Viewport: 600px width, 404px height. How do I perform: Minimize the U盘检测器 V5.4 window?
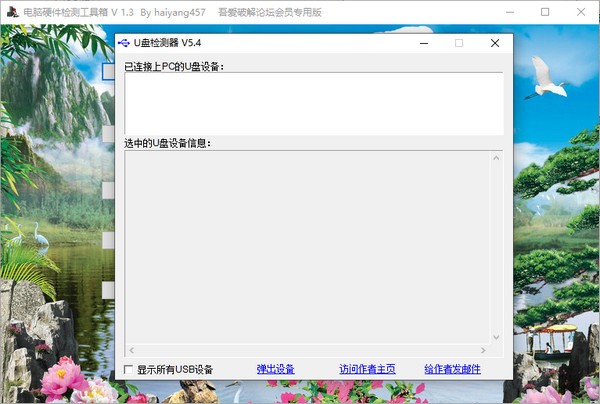[x=424, y=43]
